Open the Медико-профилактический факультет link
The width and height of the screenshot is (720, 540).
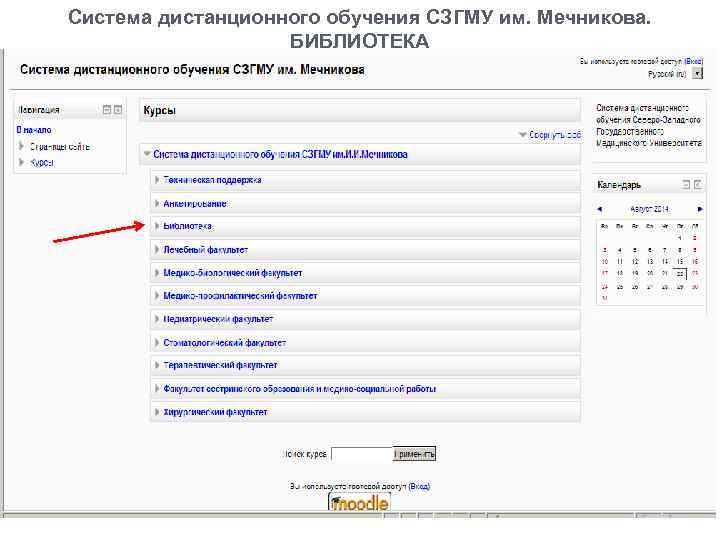point(240,296)
